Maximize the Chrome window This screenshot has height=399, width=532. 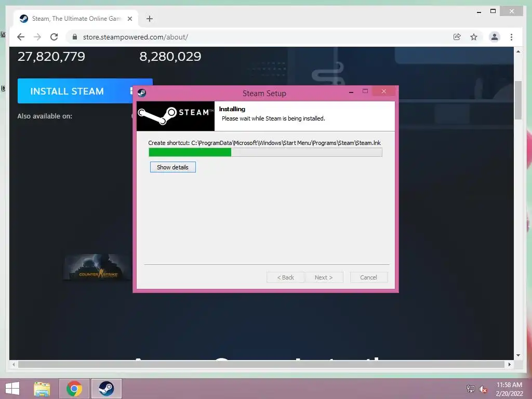click(x=493, y=11)
